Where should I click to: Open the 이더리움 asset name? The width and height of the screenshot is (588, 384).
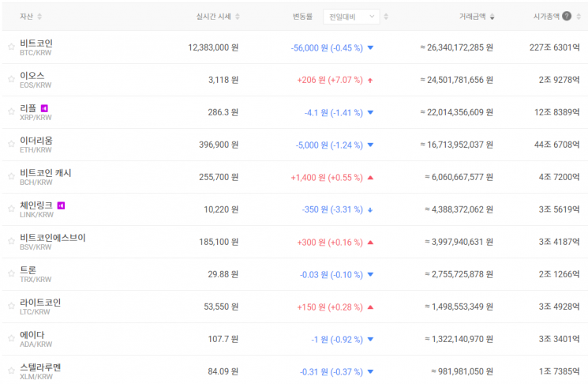pos(36,141)
